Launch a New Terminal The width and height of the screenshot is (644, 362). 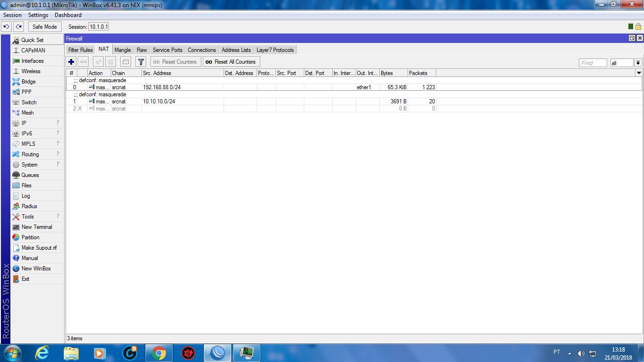coord(37,227)
